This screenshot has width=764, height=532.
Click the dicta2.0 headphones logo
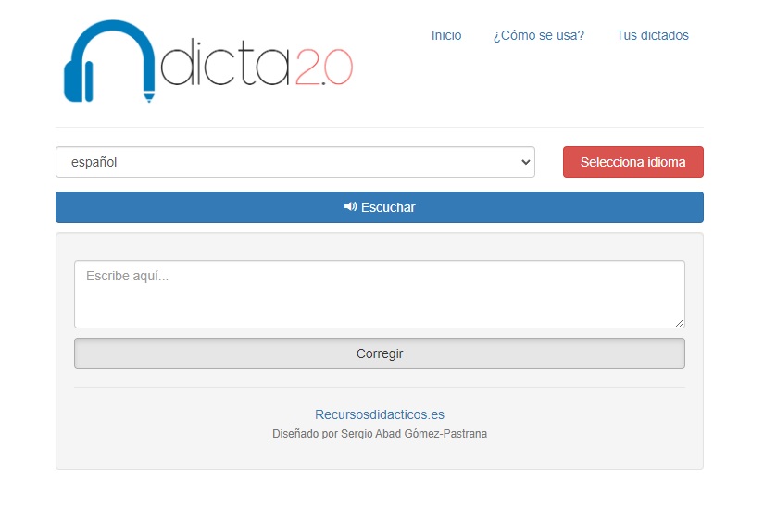pos(208,61)
